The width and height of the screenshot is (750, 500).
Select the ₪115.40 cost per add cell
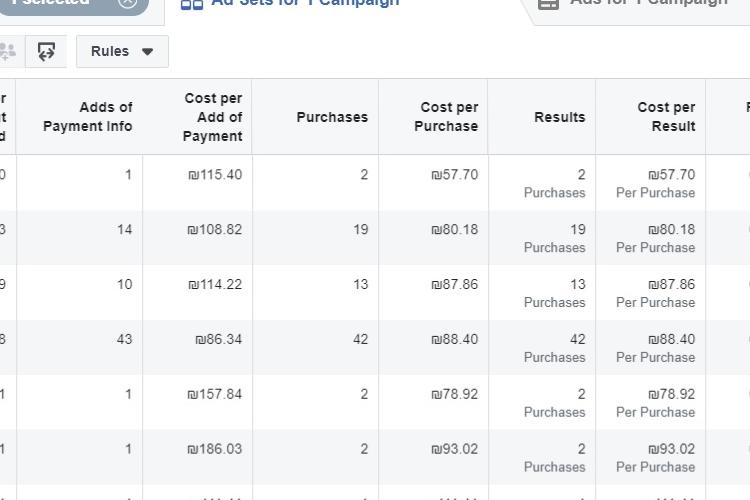pos(214,175)
